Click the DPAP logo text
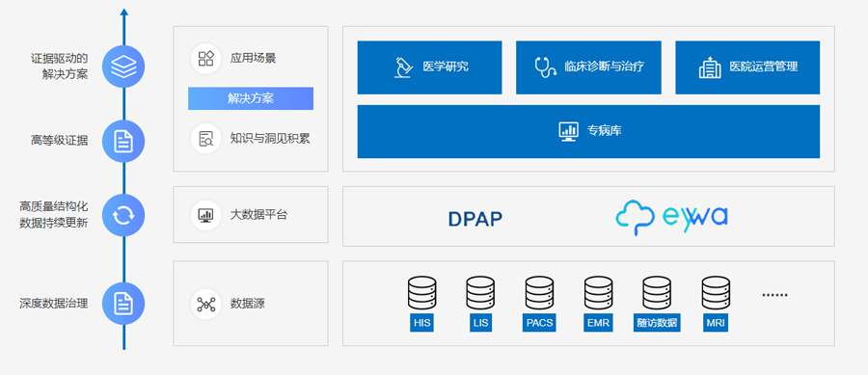 [x=475, y=220]
